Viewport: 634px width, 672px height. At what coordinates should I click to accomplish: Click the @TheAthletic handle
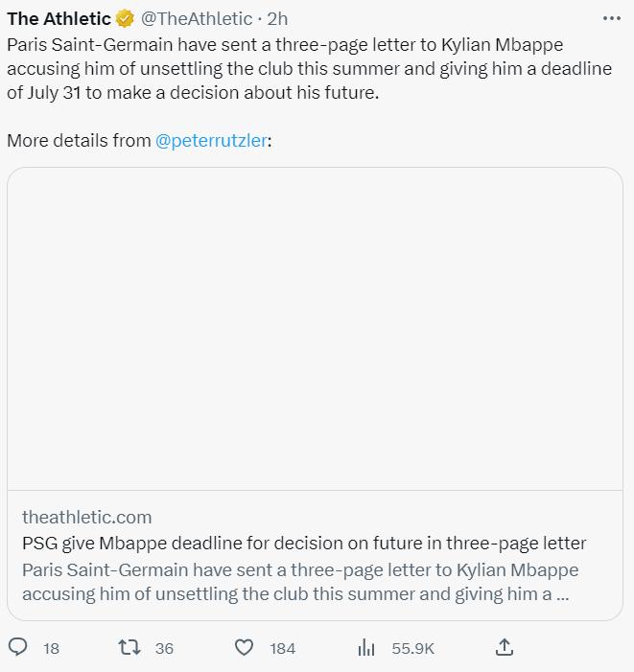pos(197,18)
